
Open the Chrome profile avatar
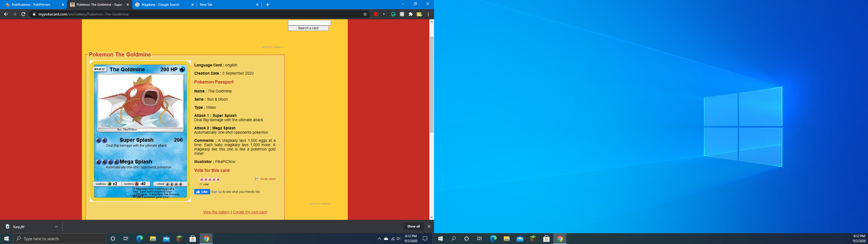(419, 14)
